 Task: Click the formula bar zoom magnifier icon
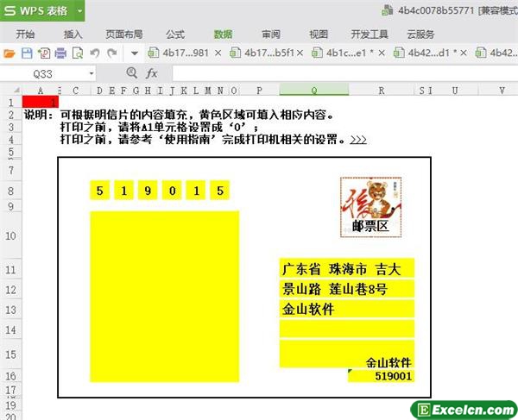coord(131,73)
